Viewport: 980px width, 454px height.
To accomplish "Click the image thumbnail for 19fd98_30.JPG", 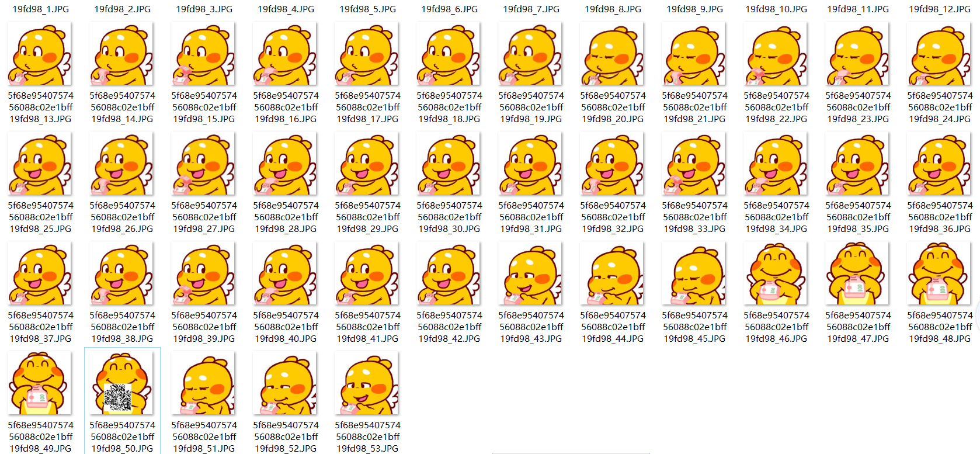I will tap(449, 164).
